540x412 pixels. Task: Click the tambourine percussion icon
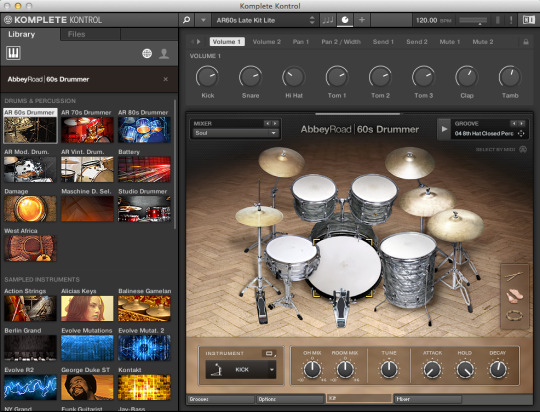tap(515, 315)
